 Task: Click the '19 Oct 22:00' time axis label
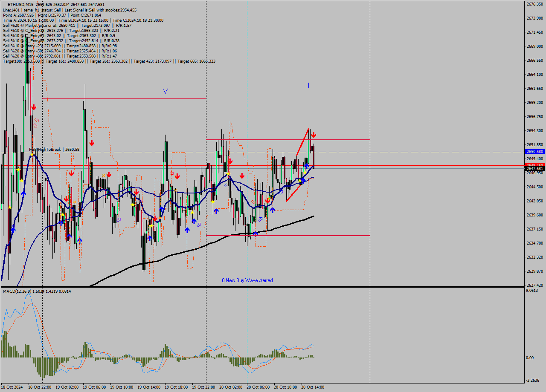[x=203, y=387]
